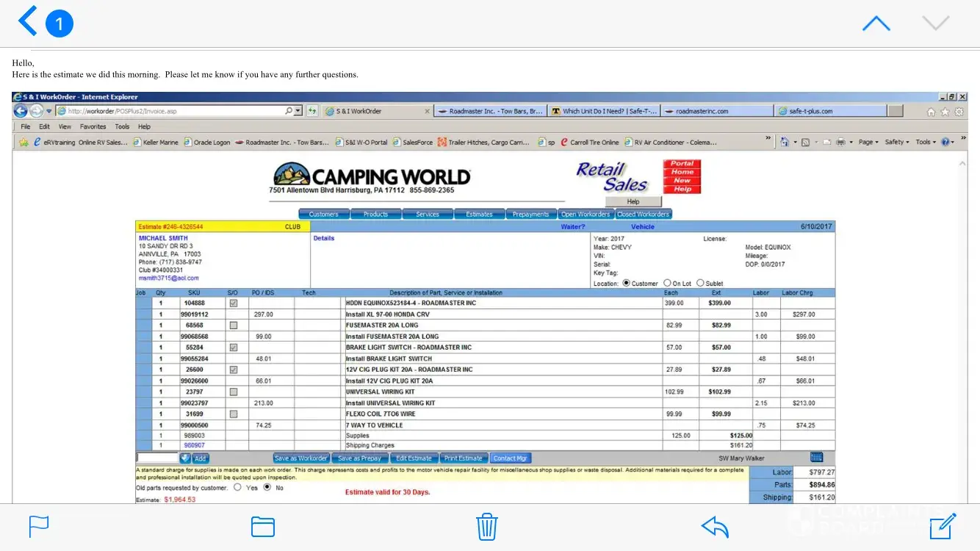Viewport: 980px width, 551px height.
Task: Choose Yes for old parts requested
Action: pyautogui.click(x=237, y=487)
